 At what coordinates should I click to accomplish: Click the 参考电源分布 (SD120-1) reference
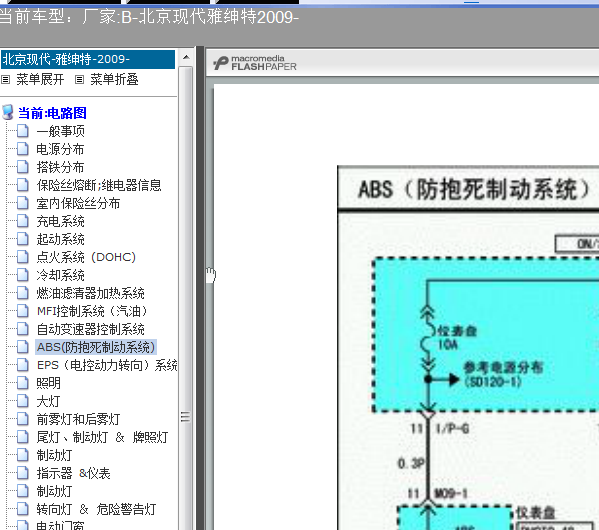[503, 374]
